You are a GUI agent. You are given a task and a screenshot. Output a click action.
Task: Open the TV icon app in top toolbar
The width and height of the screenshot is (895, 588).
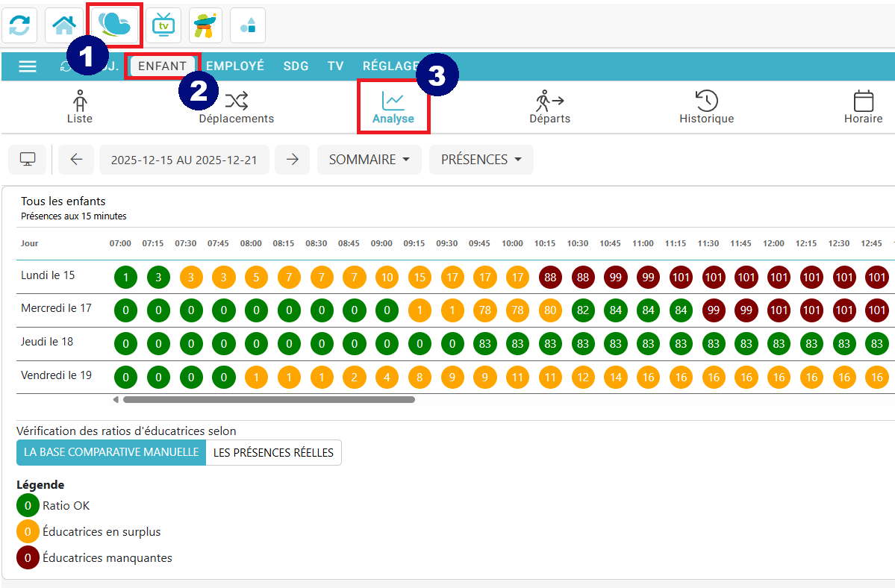[x=163, y=26]
